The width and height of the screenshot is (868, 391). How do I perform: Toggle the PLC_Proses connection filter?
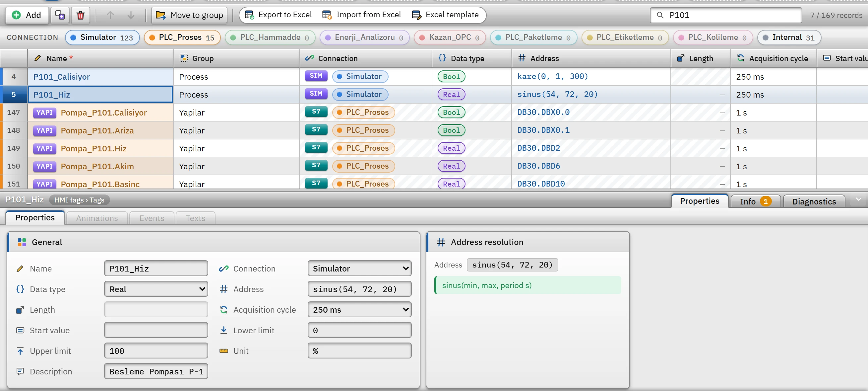click(x=182, y=38)
